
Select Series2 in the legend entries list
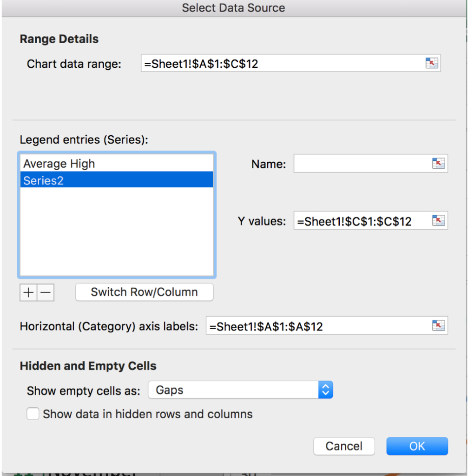43,180
